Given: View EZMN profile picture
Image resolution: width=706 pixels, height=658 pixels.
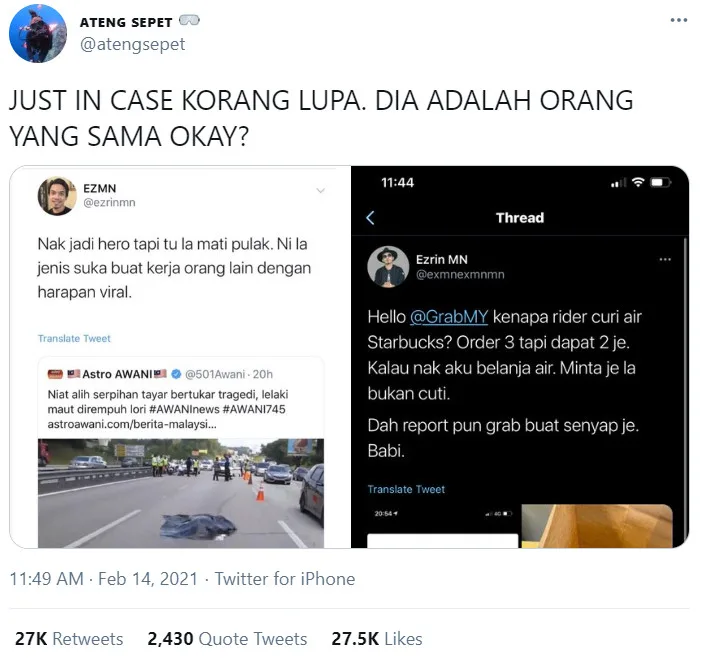Looking at the screenshot, I should (57, 196).
